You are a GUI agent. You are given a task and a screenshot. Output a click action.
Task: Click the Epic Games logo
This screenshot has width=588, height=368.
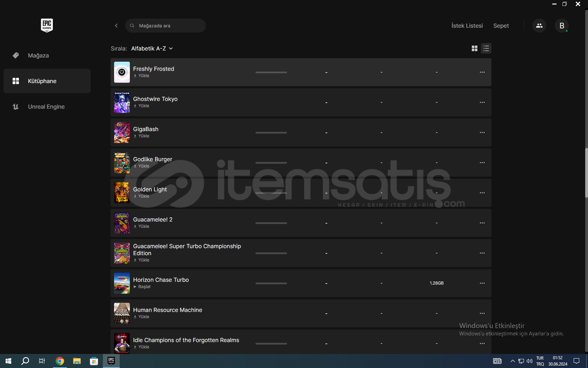[x=47, y=25]
